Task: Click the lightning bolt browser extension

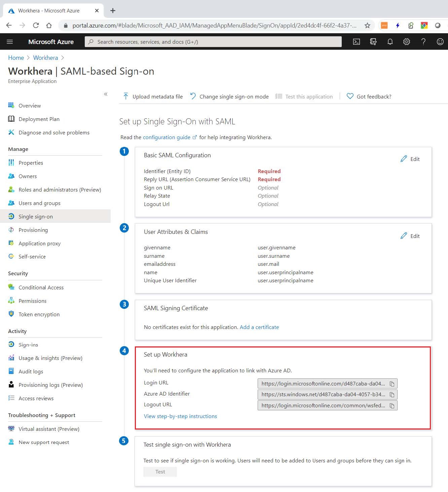Action: (398, 26)
